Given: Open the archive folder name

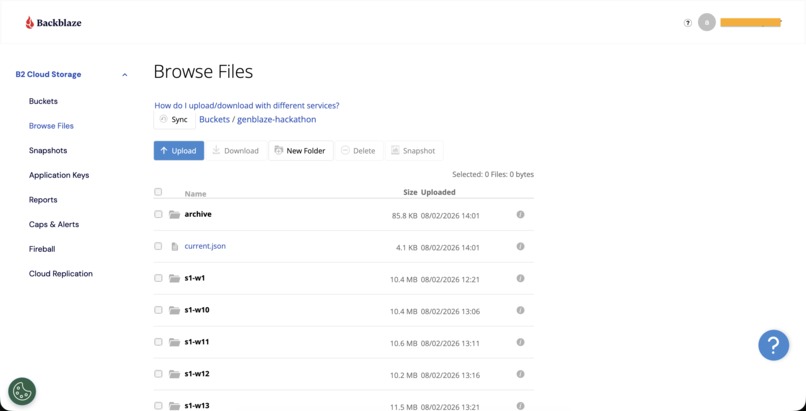Looking at the screenshot, I should pyautogui.click(x=198, y=214).
